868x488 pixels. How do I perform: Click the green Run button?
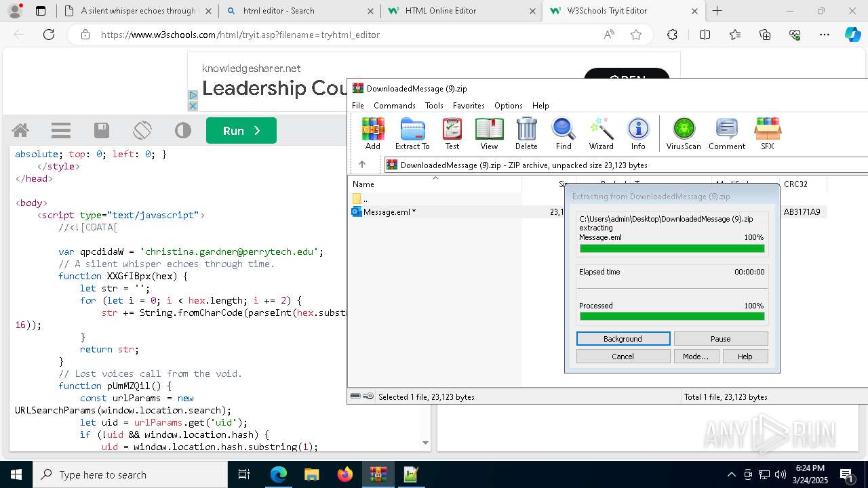(x=241, y=131)
